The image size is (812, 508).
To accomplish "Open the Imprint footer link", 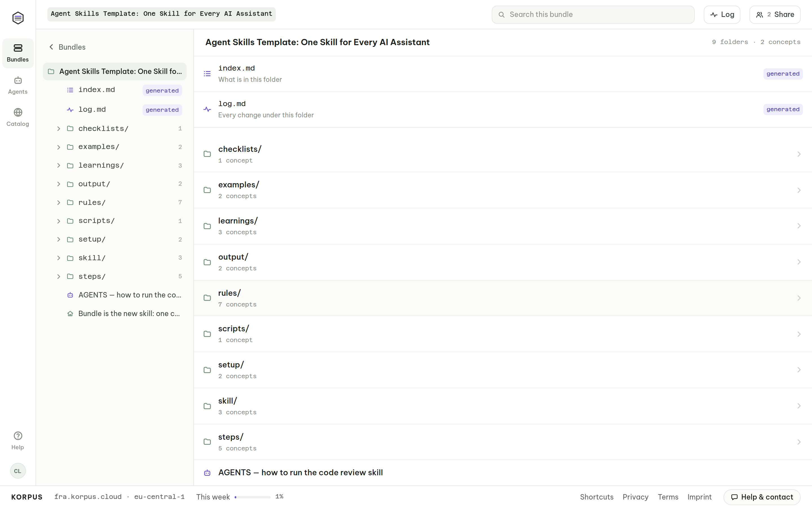I will point(699,497).
